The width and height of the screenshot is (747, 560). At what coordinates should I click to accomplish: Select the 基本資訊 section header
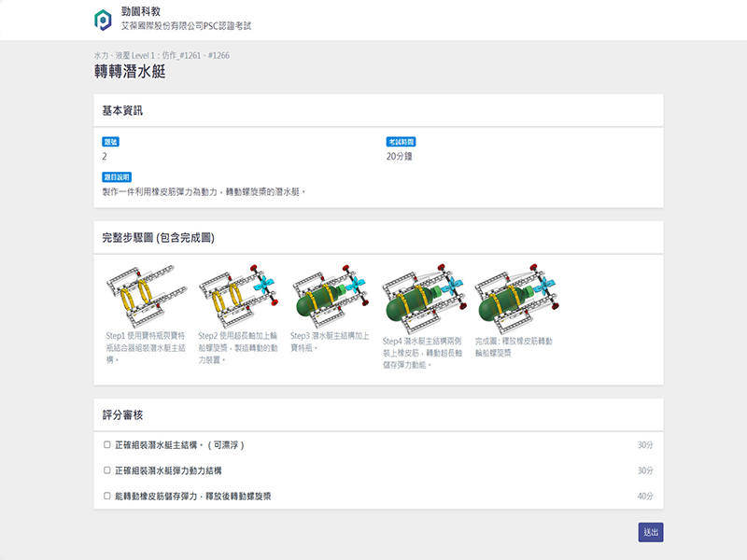coord(122,111)
